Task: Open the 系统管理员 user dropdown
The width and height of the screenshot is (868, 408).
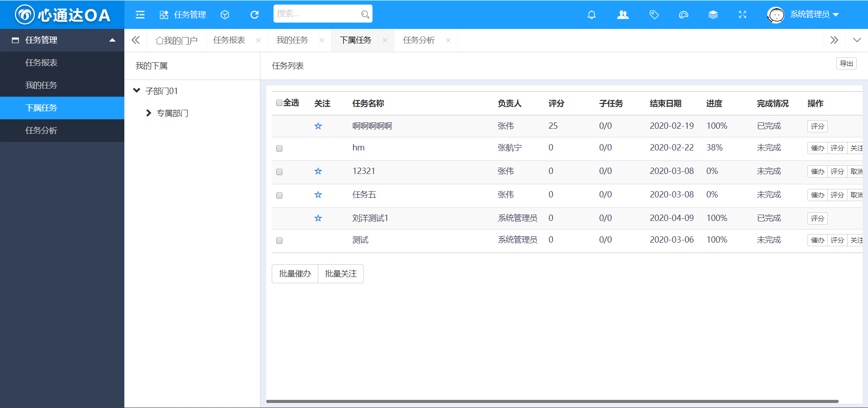Action: click(815, 14)
